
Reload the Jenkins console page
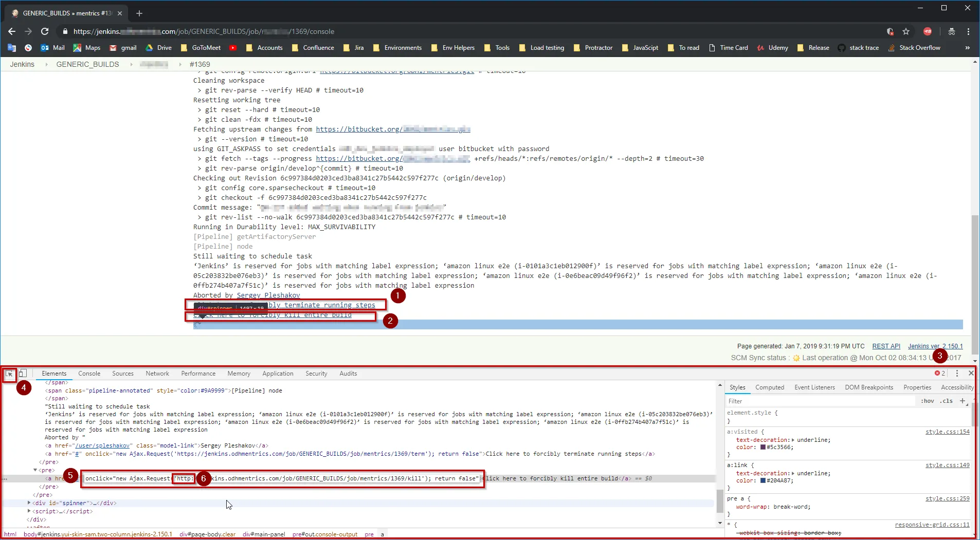[45, 31]
